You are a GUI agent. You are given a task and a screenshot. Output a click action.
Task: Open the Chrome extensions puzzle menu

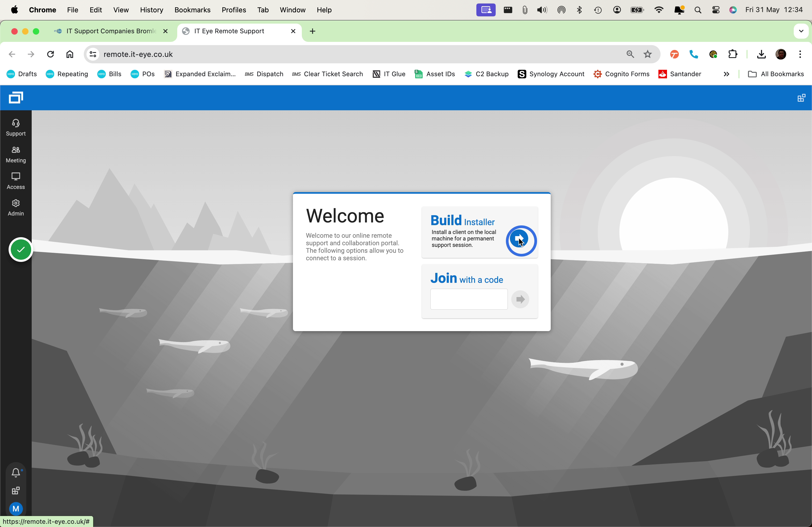(x=732, y=54)
